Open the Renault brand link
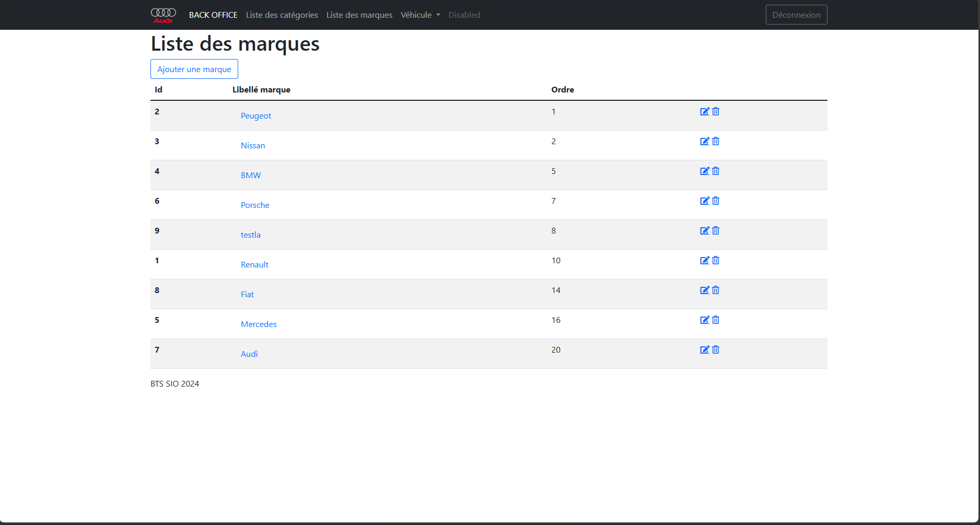This screenshot has width=980, height=525. click(x=254, y=265)
